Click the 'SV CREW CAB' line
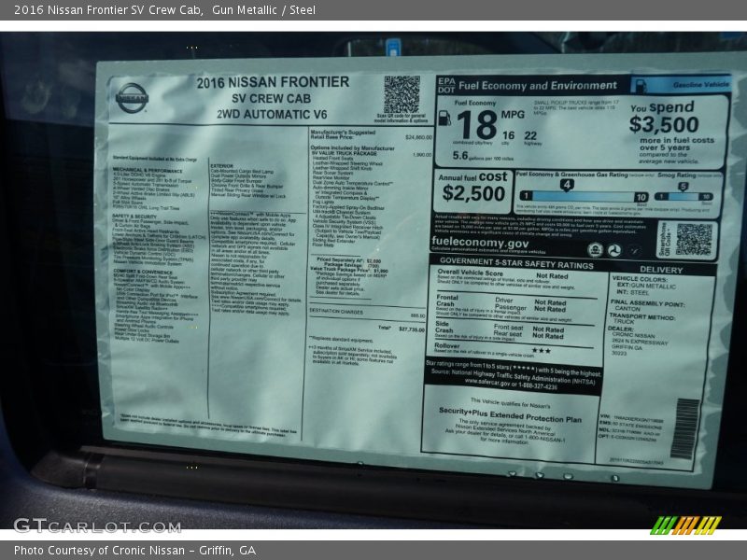This screenshot has height=560, width=747. click(271, 99)
